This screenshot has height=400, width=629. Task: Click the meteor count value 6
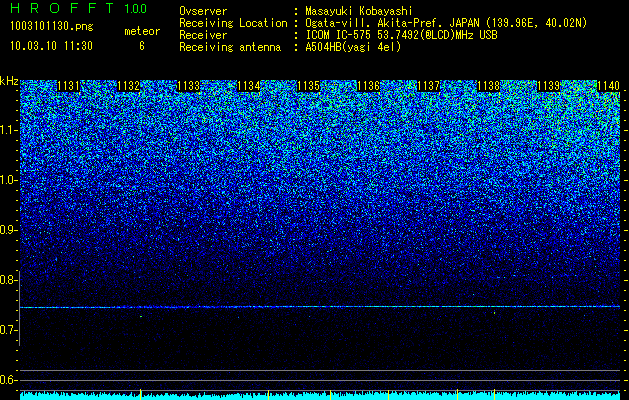coord(142,46)
